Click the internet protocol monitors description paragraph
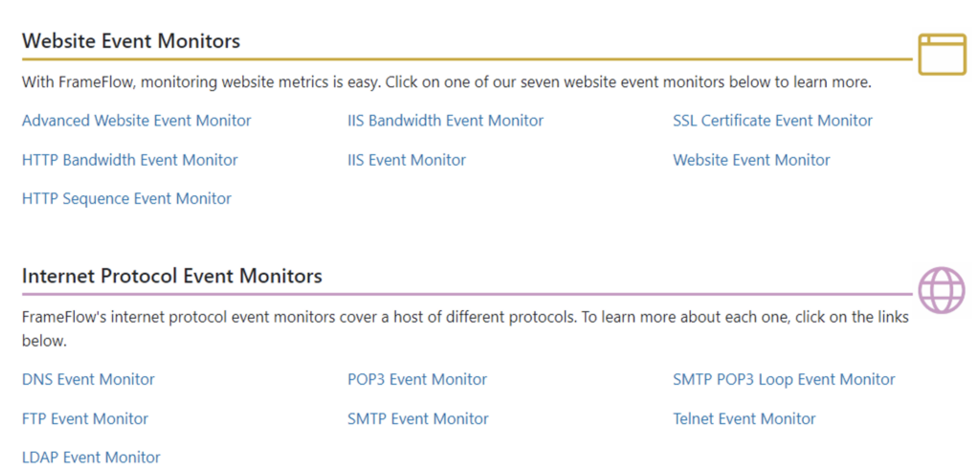This screenshot has width=980, height=472. point(466,329)
